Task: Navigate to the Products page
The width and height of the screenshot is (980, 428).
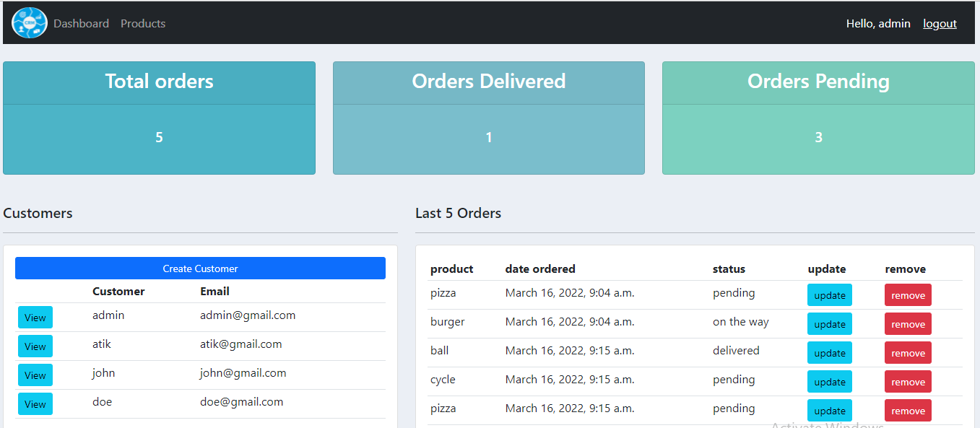Action: (x=142, y=23)
